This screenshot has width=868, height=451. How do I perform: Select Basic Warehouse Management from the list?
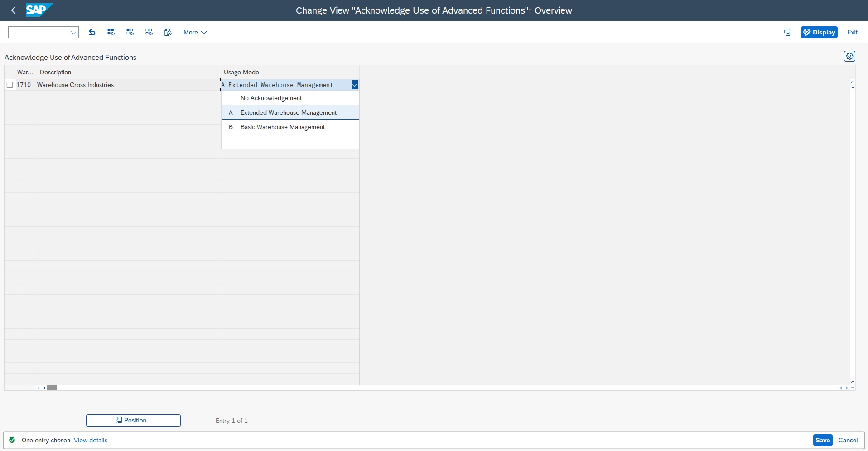(283, 127)
